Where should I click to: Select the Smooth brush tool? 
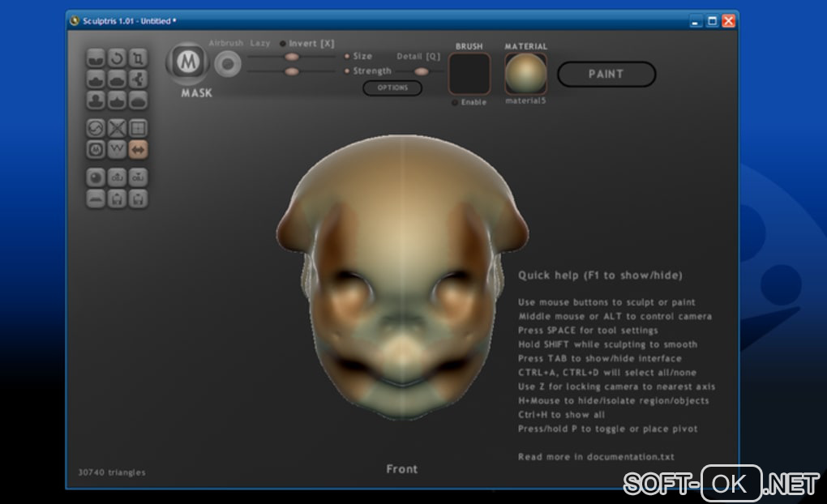tap(138, 100)
